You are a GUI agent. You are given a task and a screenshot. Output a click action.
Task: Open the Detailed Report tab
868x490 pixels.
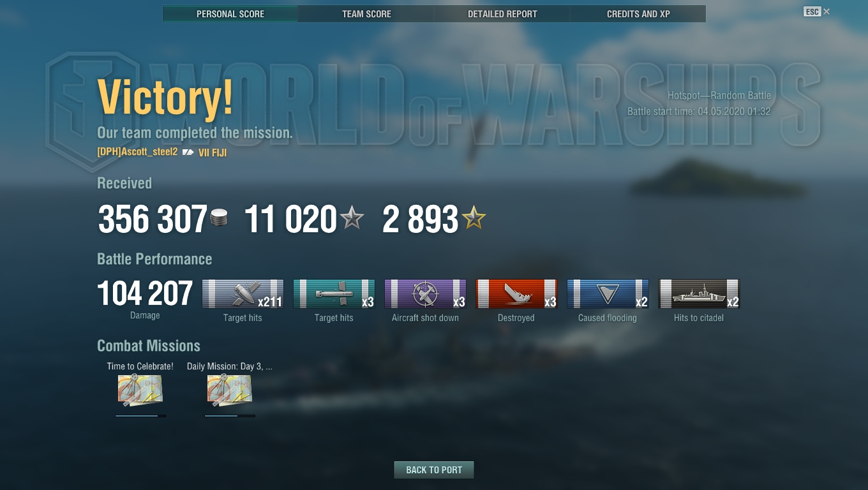[x=502, y=14]
